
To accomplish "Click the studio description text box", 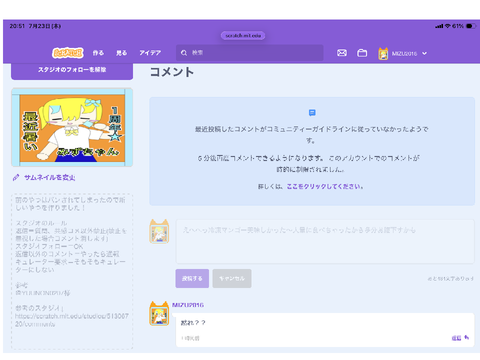I will coord(72,271).
